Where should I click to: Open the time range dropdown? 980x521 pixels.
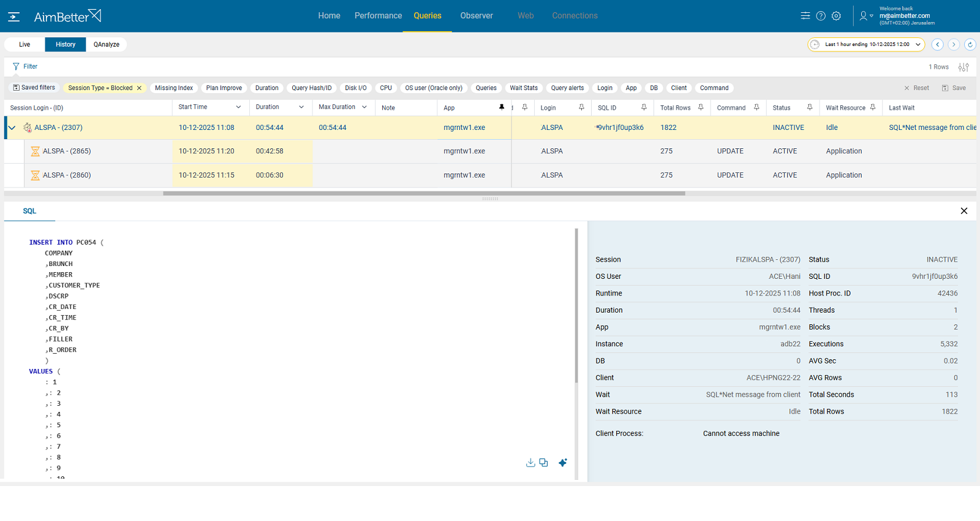pos(918,44)
